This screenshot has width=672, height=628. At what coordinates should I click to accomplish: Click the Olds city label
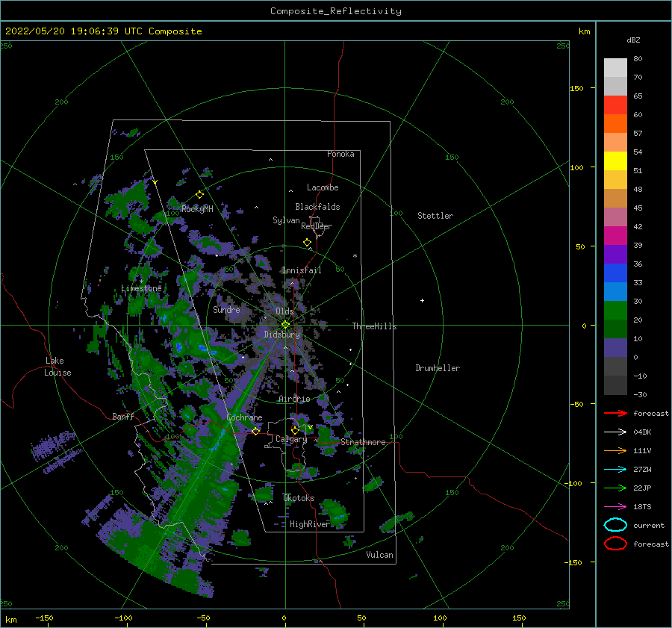coord(284,311)
